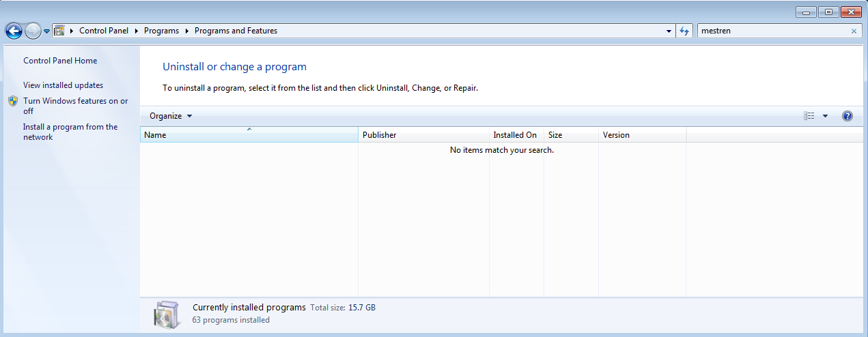Click the 'Total size: 15.7 GB' text
The width and height of the screenshot is (868, 337).
click(343, 308)
